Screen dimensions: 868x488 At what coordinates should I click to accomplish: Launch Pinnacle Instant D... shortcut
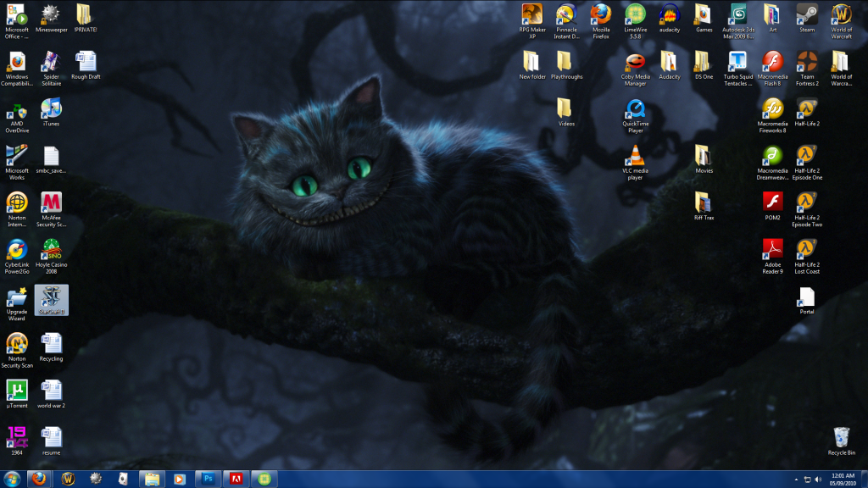tap(566, 21)
